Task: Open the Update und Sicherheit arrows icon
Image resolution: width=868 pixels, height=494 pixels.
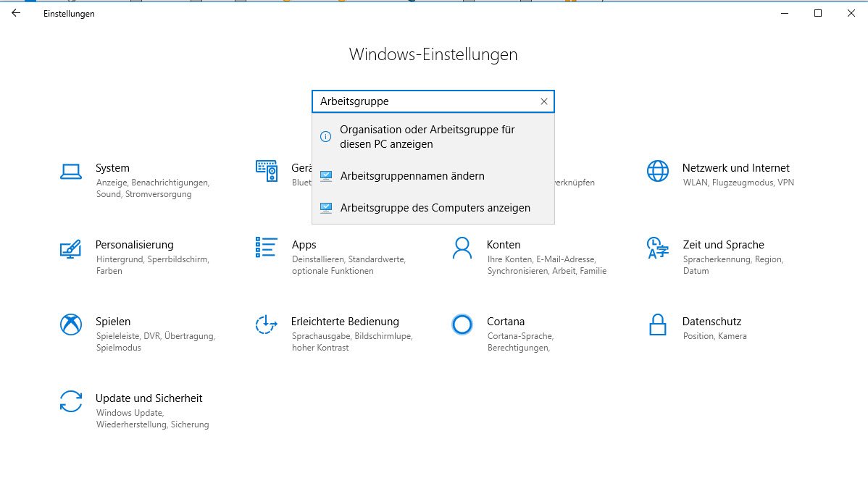Action: coord(71,401)
